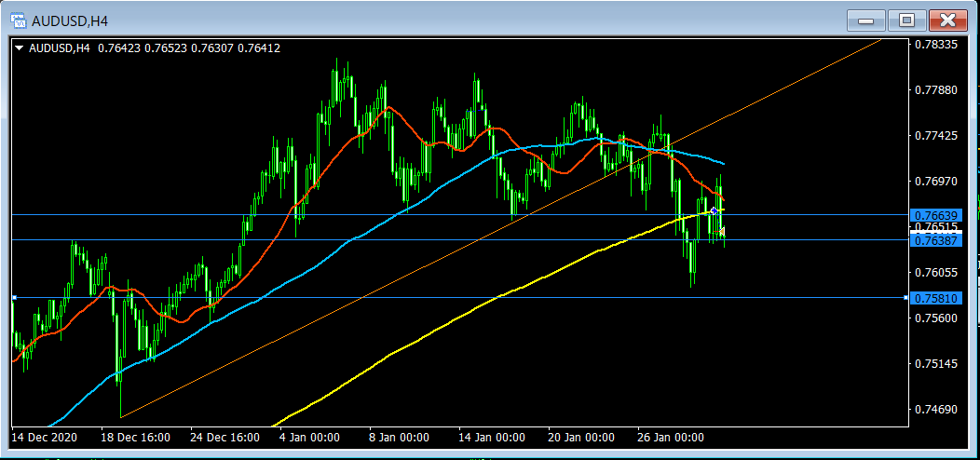Click the 0.77425 price scale label
Screen dimensions: 980x460
(935, 136)
